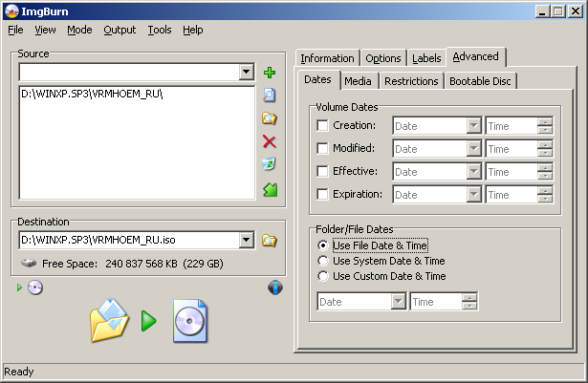Switch to the Labels tab
Viewport: 588px width, 383px height.
(x=426, y=58)
